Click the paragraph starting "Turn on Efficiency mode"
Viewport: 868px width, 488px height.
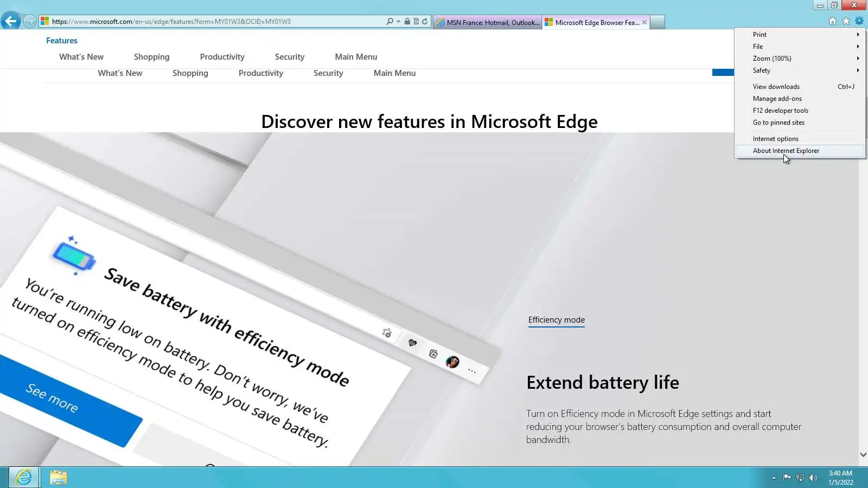[663, 427]
